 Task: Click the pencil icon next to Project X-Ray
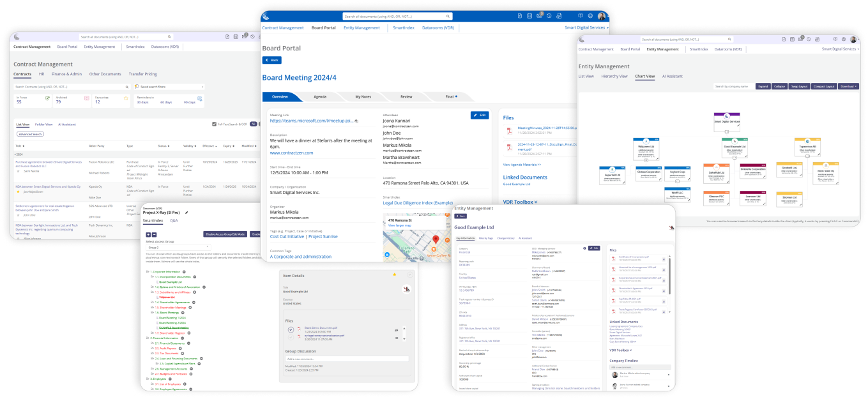click(x=187, y=213)
